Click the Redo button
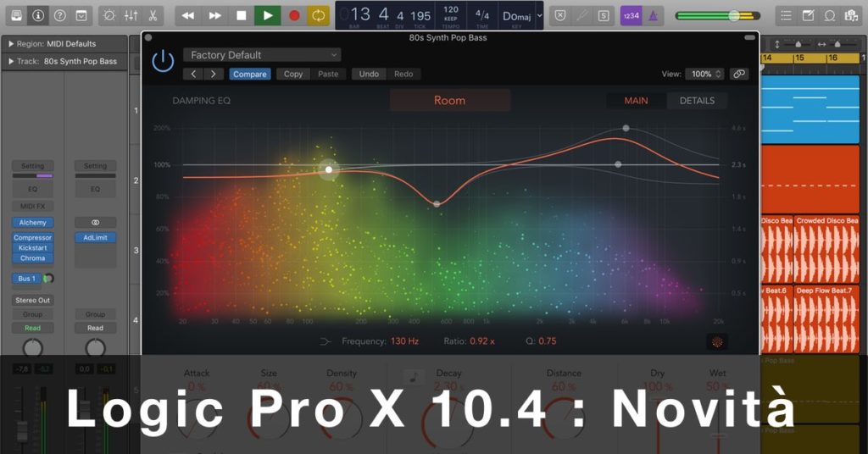 pyautogui.click(x=403, y=74)
